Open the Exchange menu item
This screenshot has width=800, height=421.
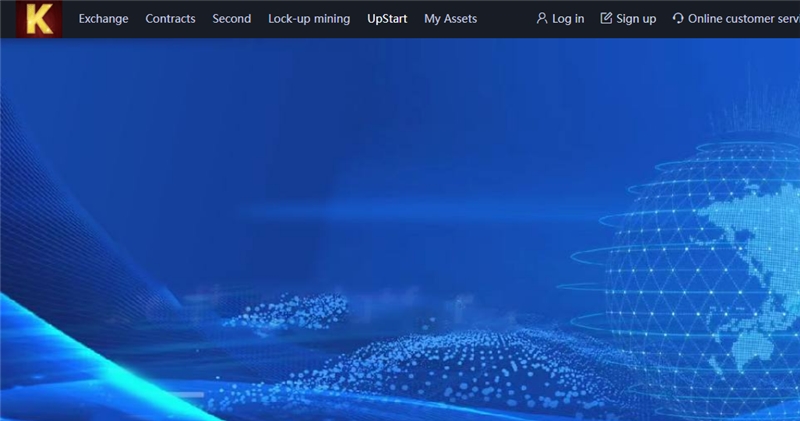click(103, 19)
